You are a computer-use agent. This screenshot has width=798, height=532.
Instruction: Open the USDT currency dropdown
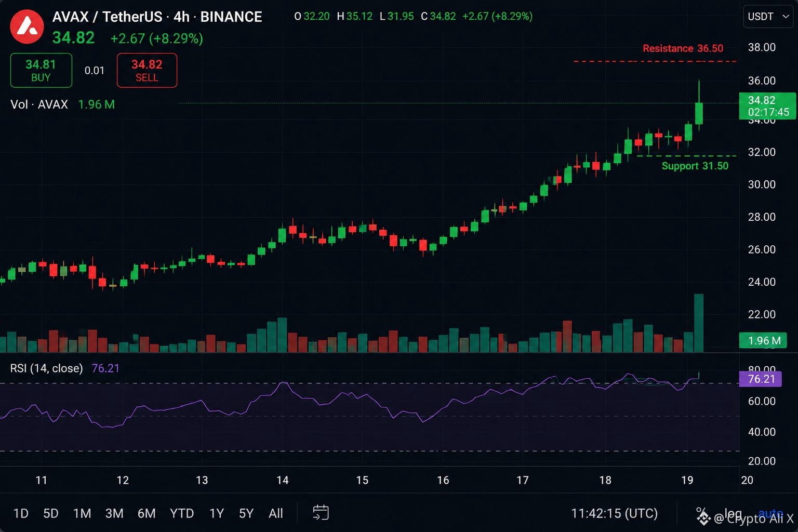pos(768,17)
